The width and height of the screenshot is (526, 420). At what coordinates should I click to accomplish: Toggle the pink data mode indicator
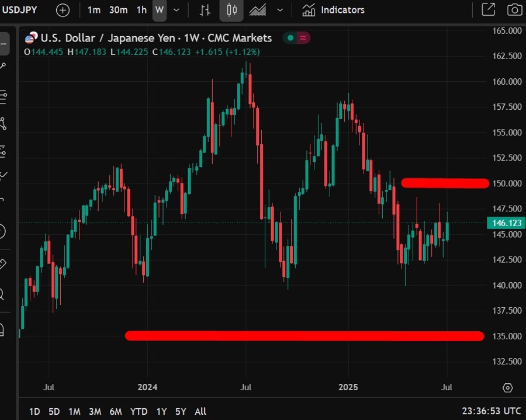[303, 38]
